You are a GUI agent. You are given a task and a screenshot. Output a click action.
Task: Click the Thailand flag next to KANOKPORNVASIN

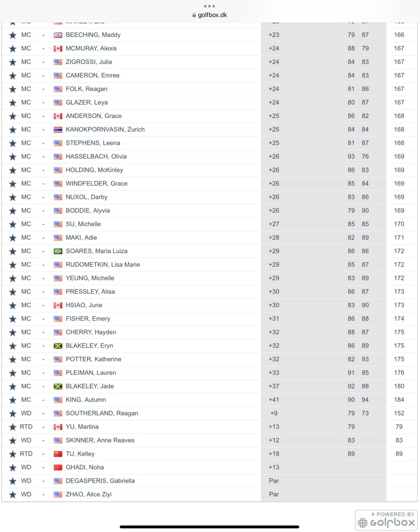click(x=58, y=129)
